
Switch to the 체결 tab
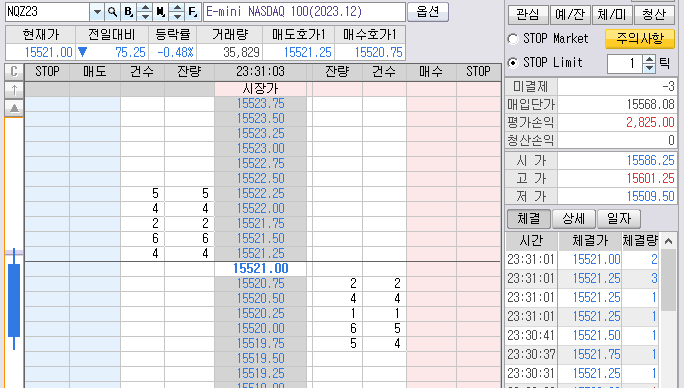[x=529, y=219]
